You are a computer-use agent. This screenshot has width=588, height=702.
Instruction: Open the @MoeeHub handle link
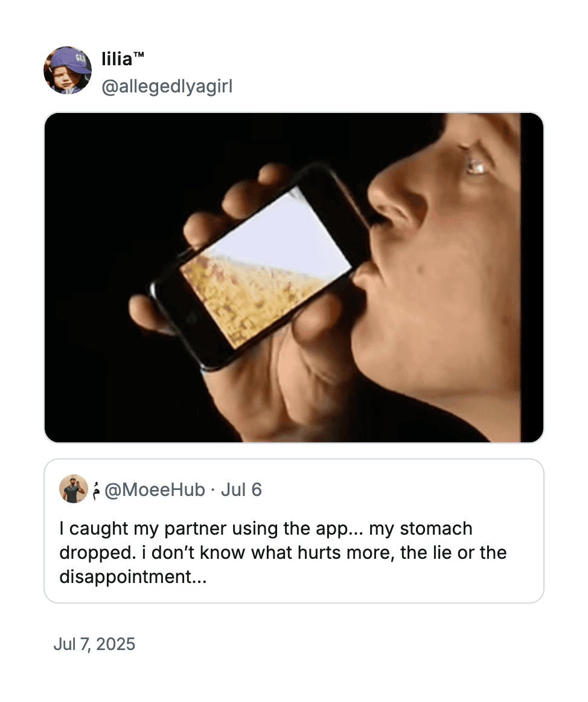pos(155,490)
